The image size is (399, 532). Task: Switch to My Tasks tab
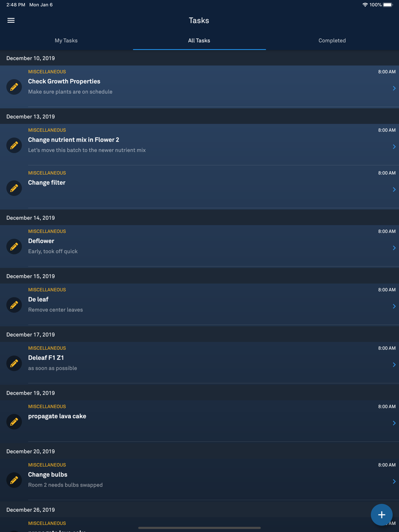click(x=66, y=41)
